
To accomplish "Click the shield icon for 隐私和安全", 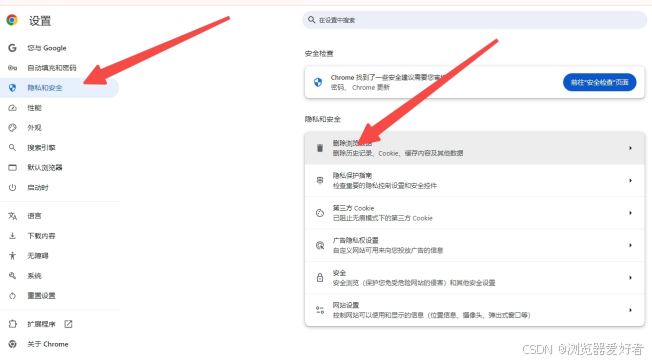I will tap(12, 88).
